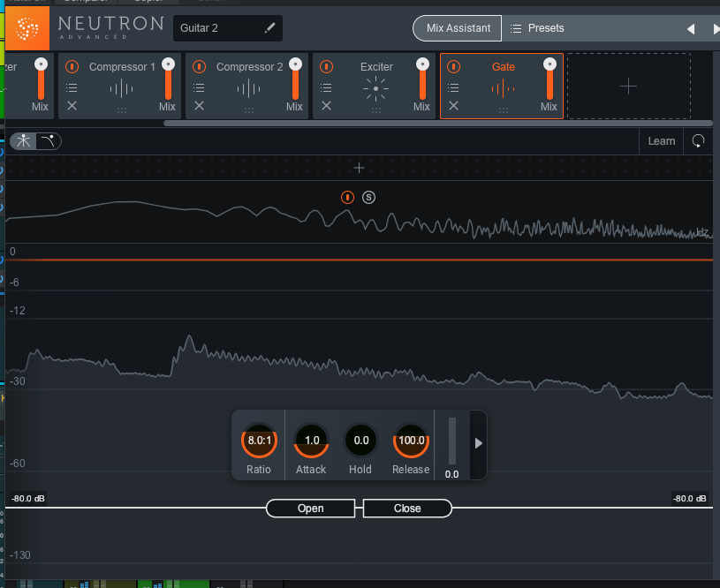Click the Learn button
This screenshot has height=588, width=720.
click(x=661, y=141)
